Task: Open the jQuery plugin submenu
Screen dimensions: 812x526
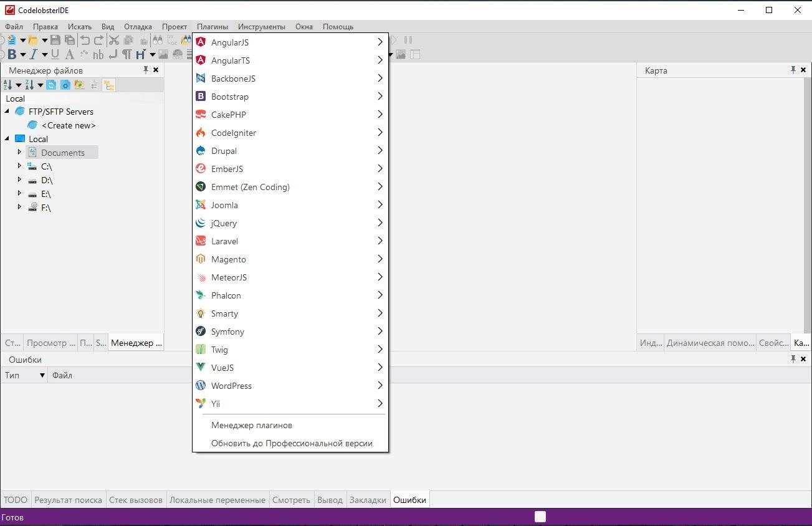Action: pos(290,223)
